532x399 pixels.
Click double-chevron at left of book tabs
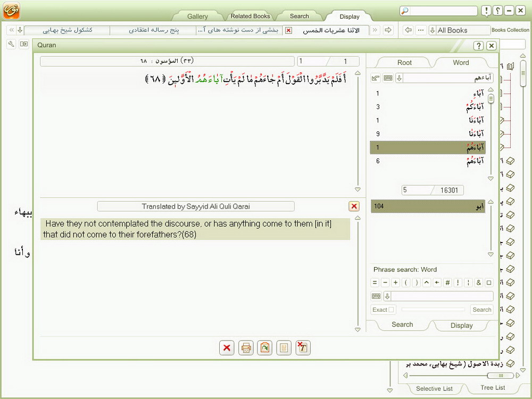(11, 30)
